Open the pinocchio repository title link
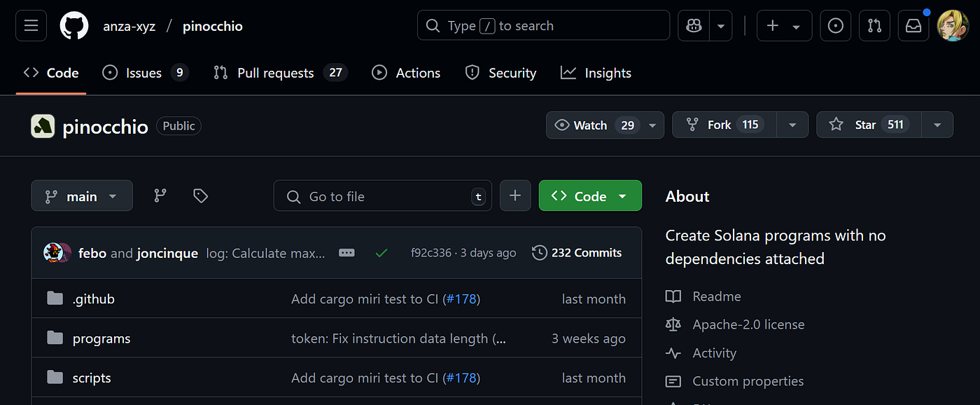980x405 pixels. (x=105, y=127)
